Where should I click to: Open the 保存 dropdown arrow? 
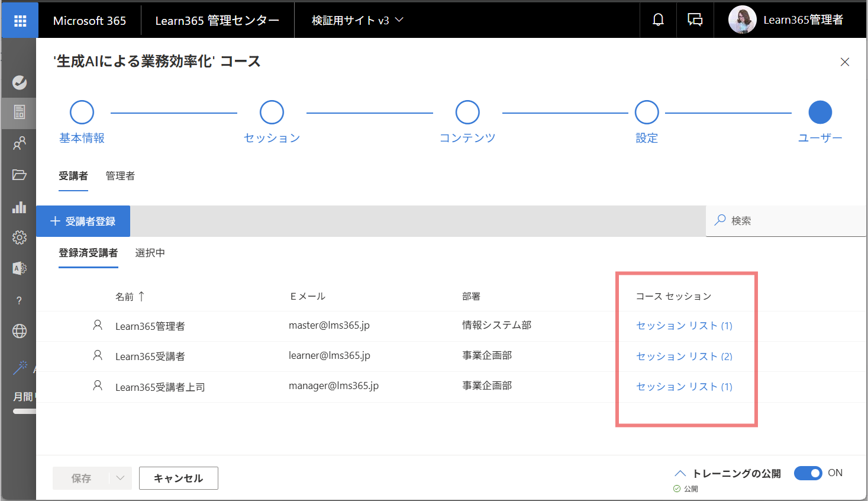[x=121, y=478]
